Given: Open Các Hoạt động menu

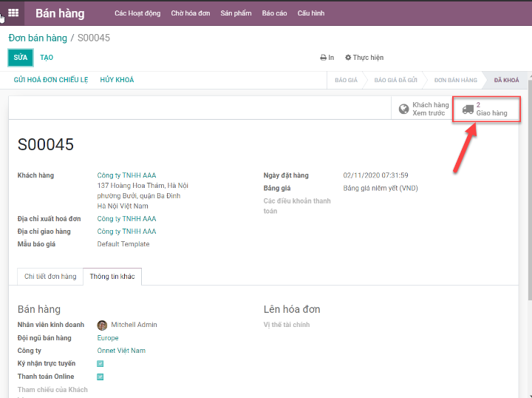Looking at the screenshot, I should (137, 13).
